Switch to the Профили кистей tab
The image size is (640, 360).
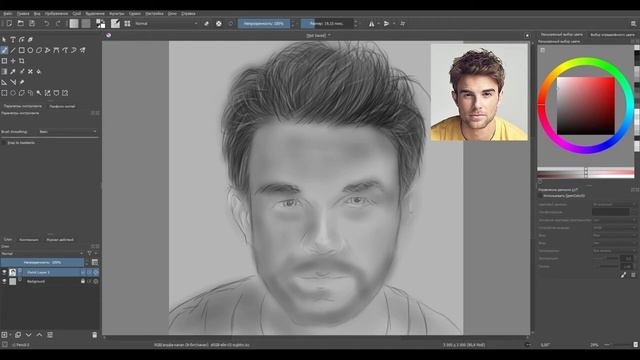click(x=62, y=107)
